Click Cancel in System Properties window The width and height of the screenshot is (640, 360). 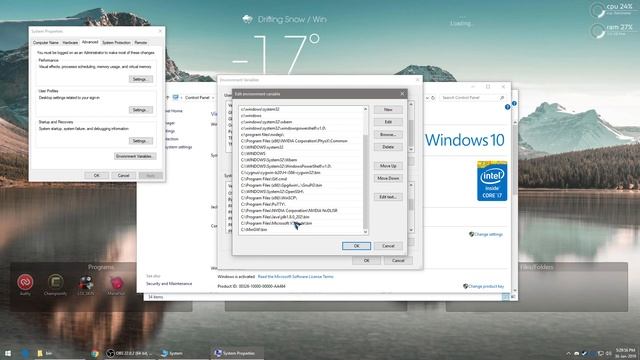pyautogui.click(x=123, y=176)
